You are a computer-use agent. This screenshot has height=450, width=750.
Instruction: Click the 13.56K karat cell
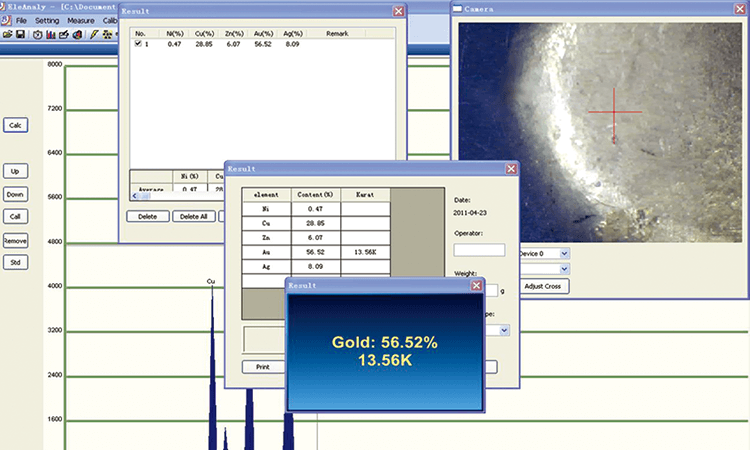[365, 252]
